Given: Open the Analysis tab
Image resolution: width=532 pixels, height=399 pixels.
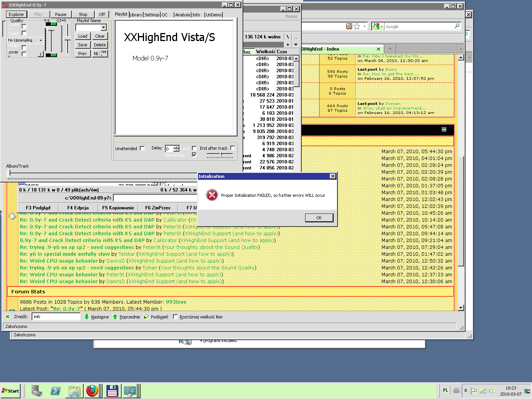Looking at the screenshot, I should 182,15.
